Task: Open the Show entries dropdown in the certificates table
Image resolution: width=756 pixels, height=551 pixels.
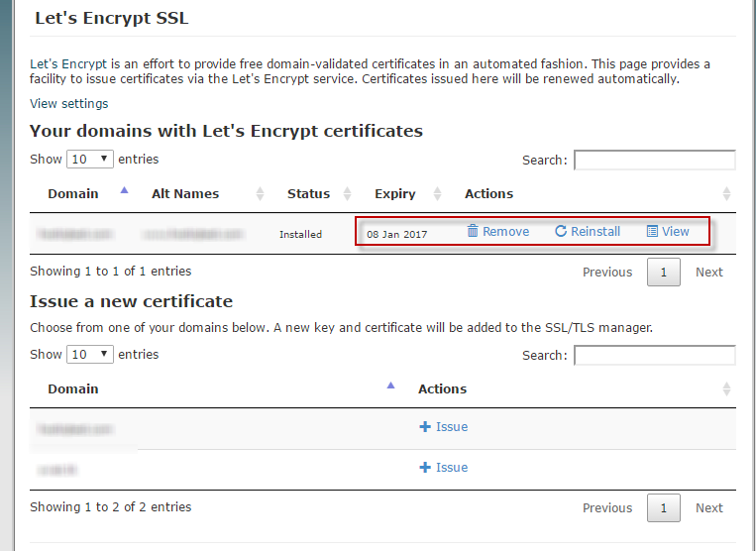Action: 90,160
